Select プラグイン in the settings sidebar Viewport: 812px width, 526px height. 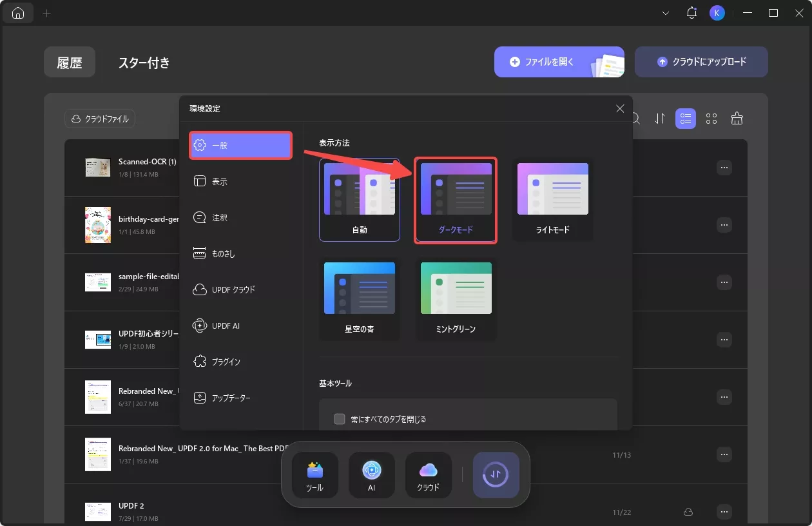tap(240, 362)
